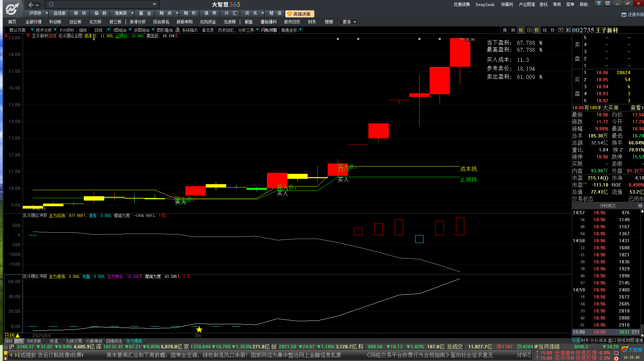This screenshot has width=644, height=361.
Task: Click the 存为模板 button
Action: click(x=134, y=341)
